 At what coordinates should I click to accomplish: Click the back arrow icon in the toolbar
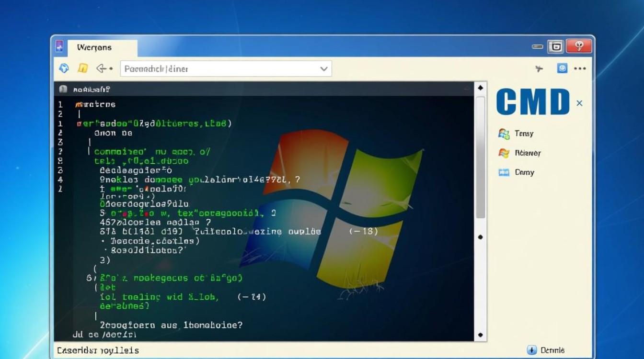point(103,68)
